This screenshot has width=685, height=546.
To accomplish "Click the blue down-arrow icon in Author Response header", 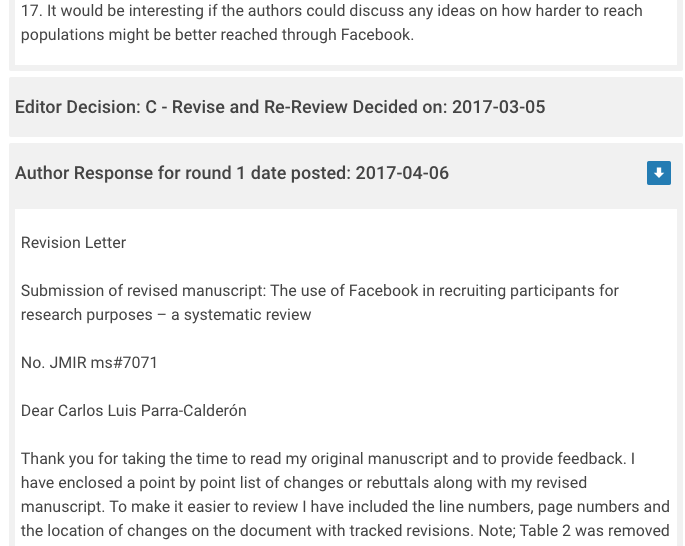I will (658, 173).
